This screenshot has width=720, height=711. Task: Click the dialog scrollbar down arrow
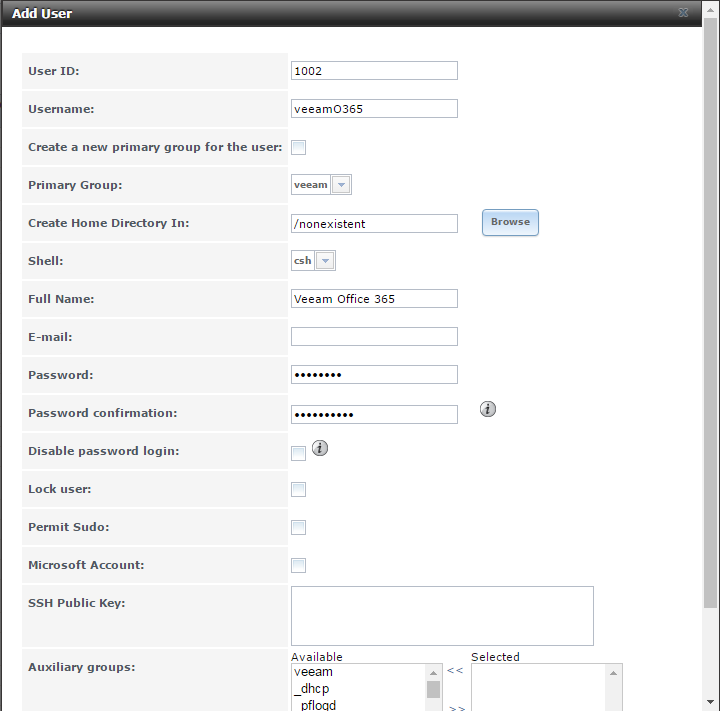710,703
